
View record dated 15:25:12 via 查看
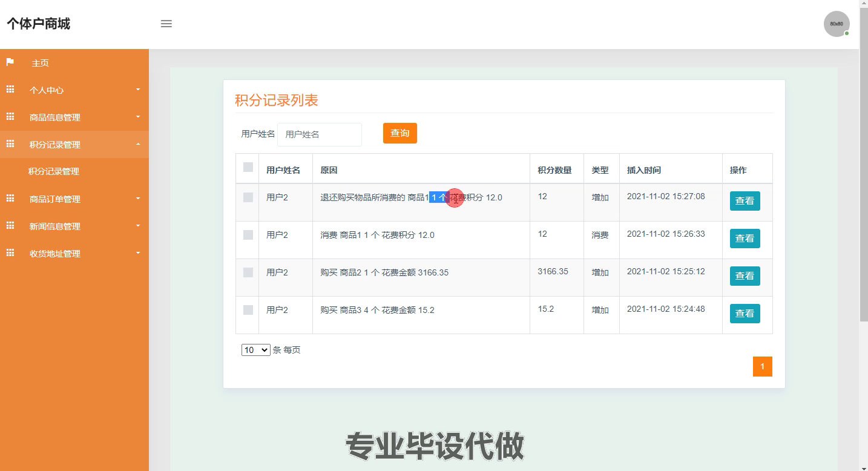(745, 276)
